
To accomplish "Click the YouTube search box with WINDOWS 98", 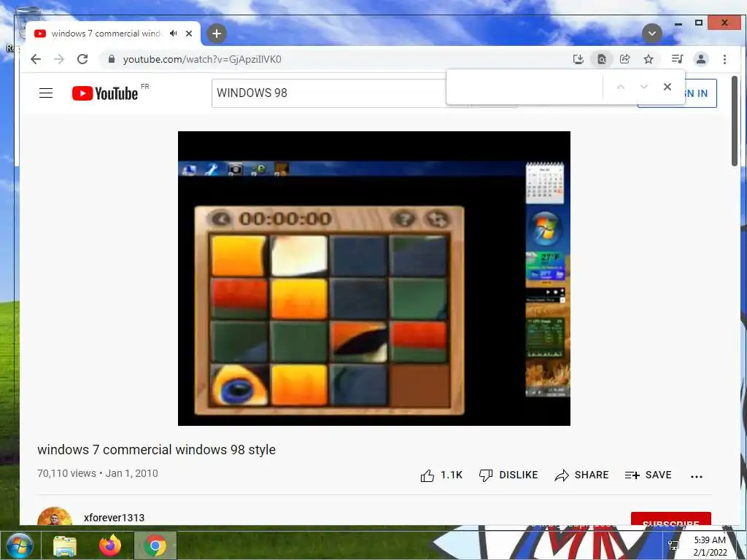I will [329, 93].
